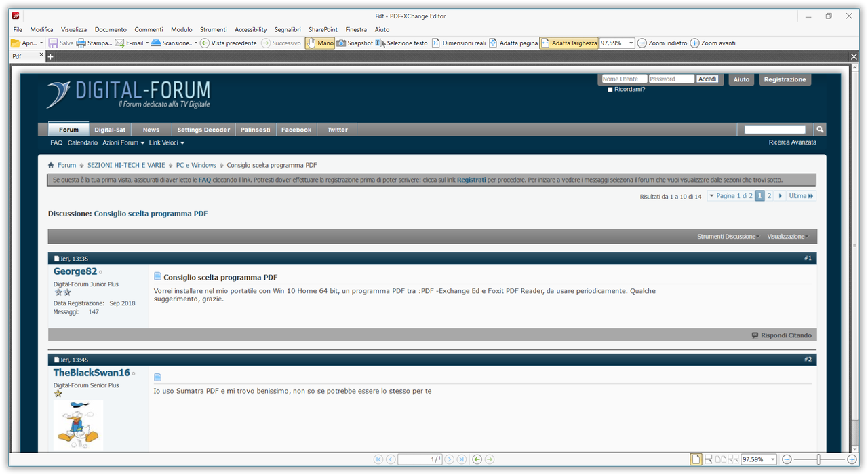This screenshot has width=868, height=475.
Task: Open the PC e Windows breadcrumb link
Action: click(x=196, y=165)
